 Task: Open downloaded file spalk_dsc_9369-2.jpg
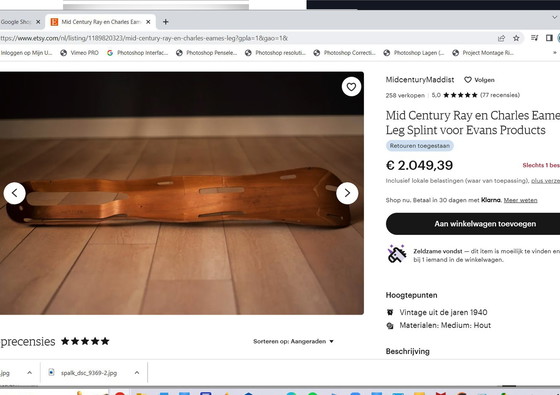[89, 373]
